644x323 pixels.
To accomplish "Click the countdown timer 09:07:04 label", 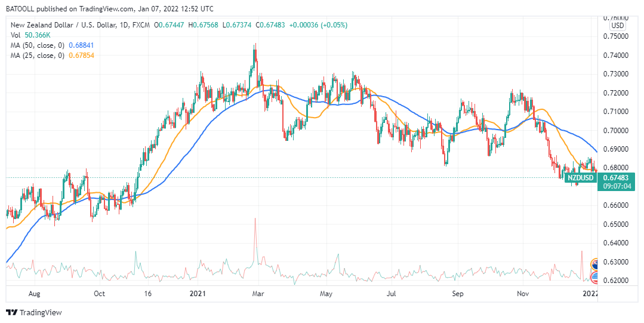I will click(x=617, y=186).
